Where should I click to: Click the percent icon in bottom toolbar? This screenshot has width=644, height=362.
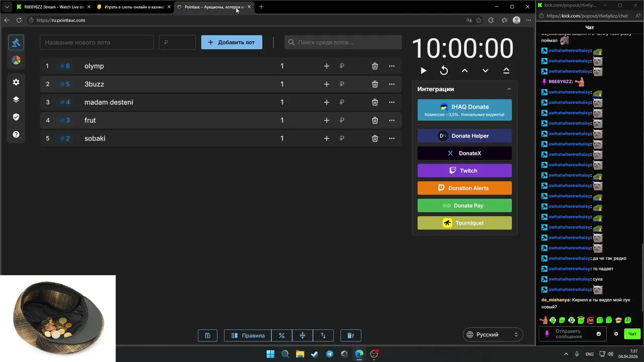pyautogui.click(x=282, y=335)
